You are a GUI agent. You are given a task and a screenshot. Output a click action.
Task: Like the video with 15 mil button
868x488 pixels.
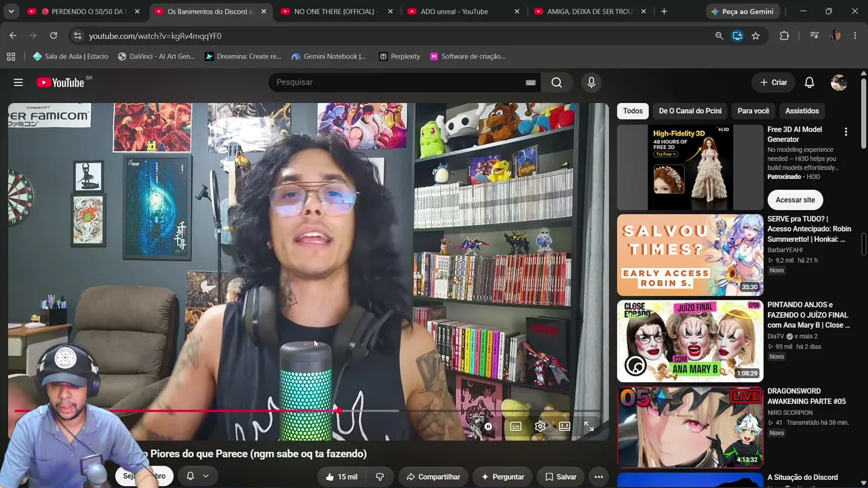342,476
